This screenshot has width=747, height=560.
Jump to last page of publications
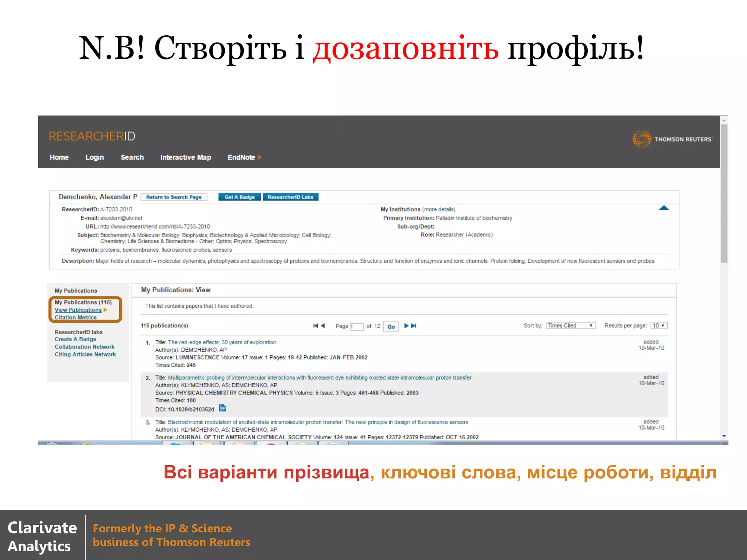click(414, 326)
